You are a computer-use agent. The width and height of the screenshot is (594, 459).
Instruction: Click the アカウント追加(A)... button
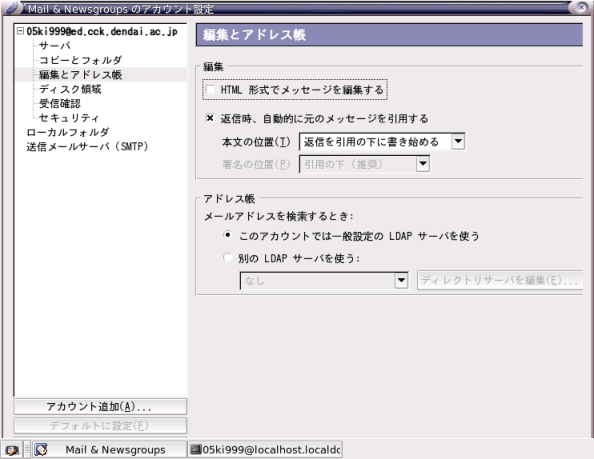click(100, 407)
